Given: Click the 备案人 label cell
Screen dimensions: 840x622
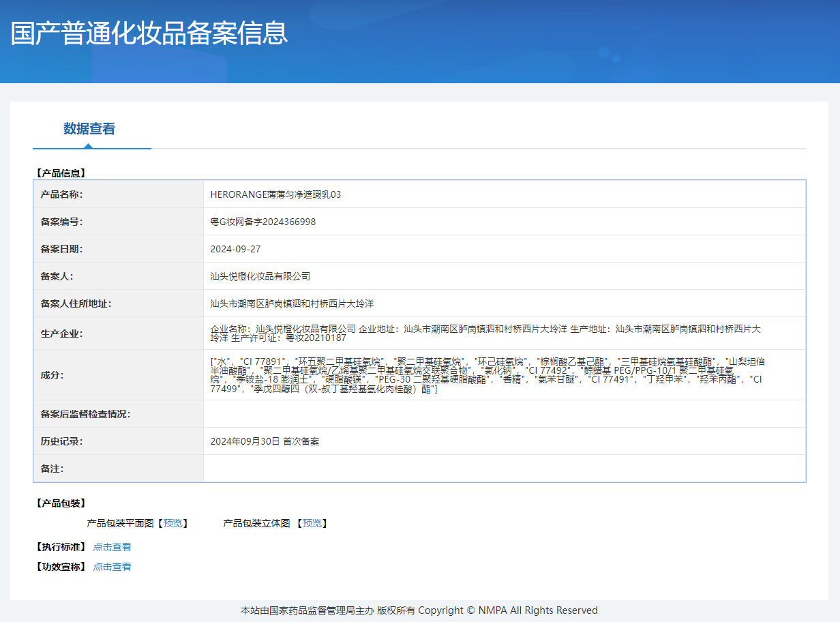Looking at the screenshot, I should tap(119, 276).
